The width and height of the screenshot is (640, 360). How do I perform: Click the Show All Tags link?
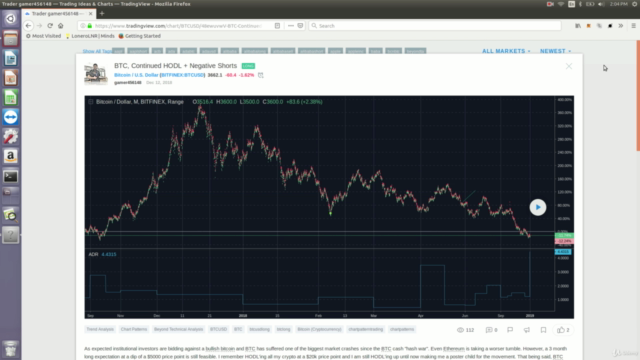point(97,51)
